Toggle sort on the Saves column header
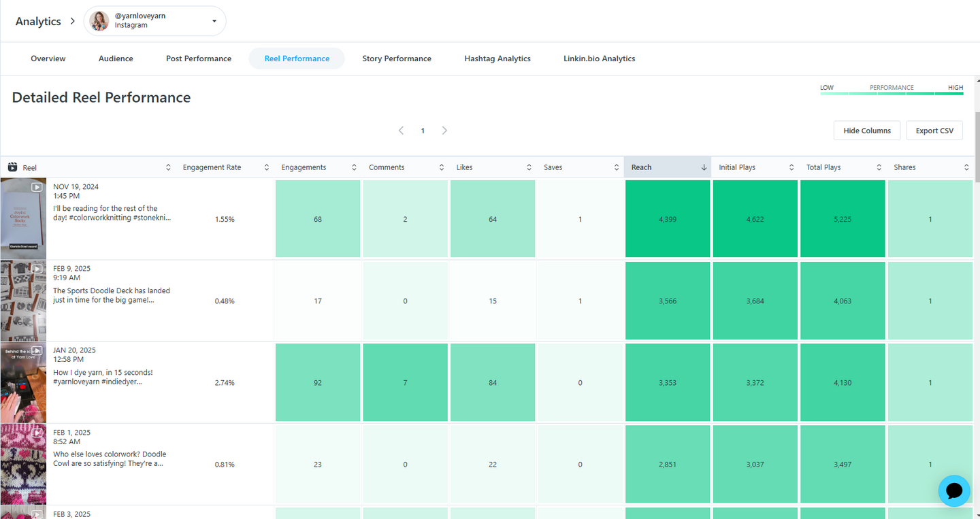980x519 pixels. tap(581, 167)
